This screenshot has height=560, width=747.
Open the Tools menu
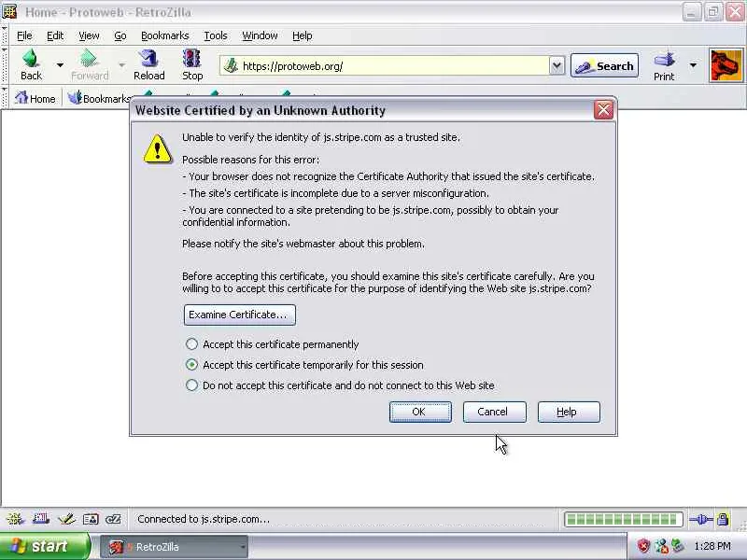216,35
